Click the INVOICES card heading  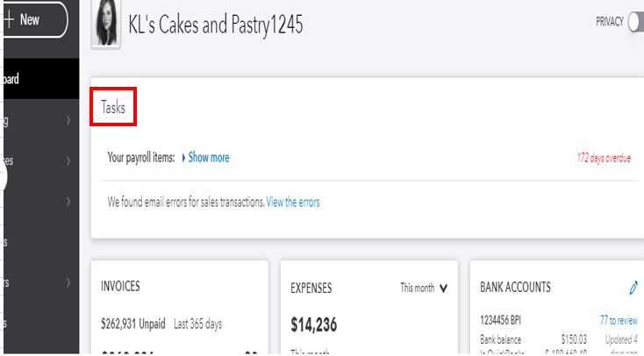(121, 286)
